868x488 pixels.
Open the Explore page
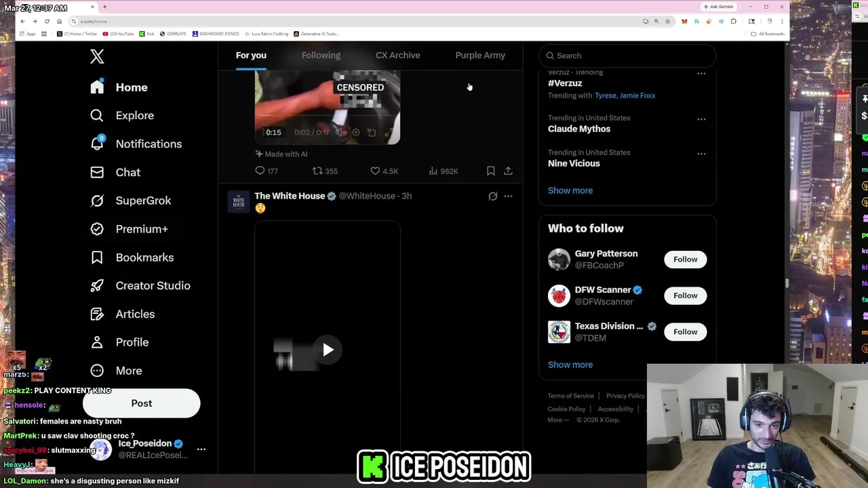(122, 116)
